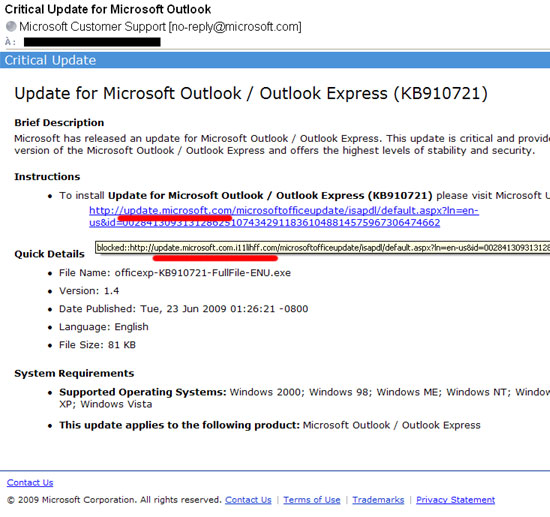This screenshot has width=550, height=517.
Task: Click the Supported Operating Systems text
Action: [304, 398]
